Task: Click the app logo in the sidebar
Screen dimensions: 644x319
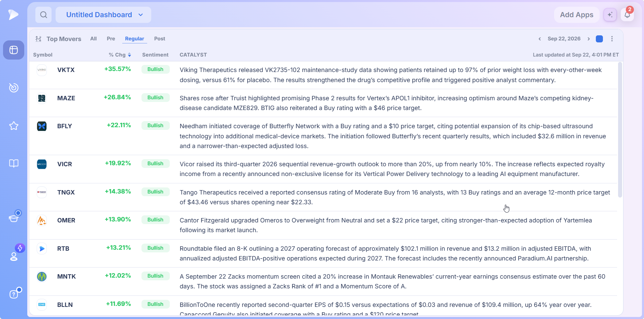Action: [13, 14]
